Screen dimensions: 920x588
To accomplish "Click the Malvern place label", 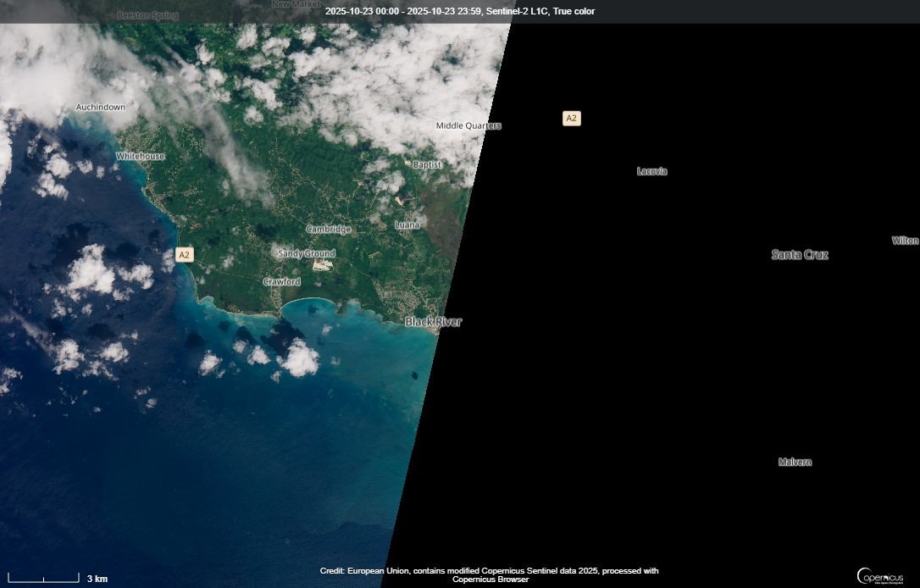I will tap(795, 462).
